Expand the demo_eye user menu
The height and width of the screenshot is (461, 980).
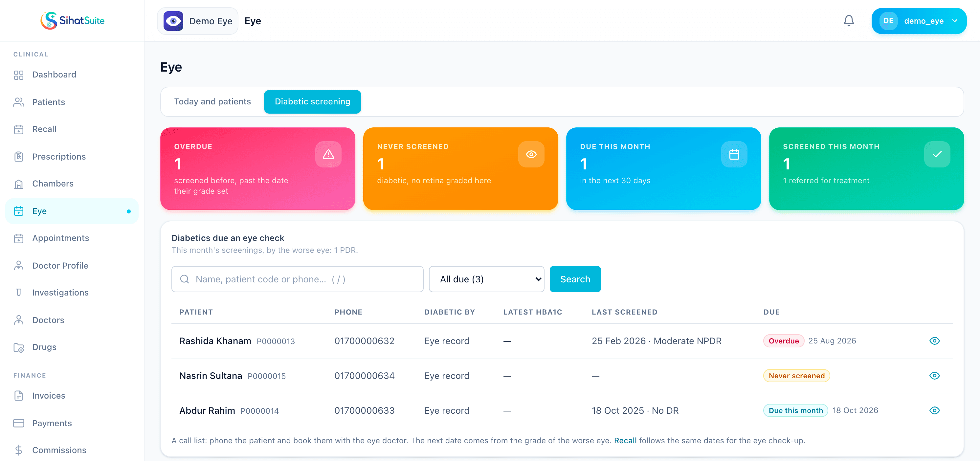919,21
